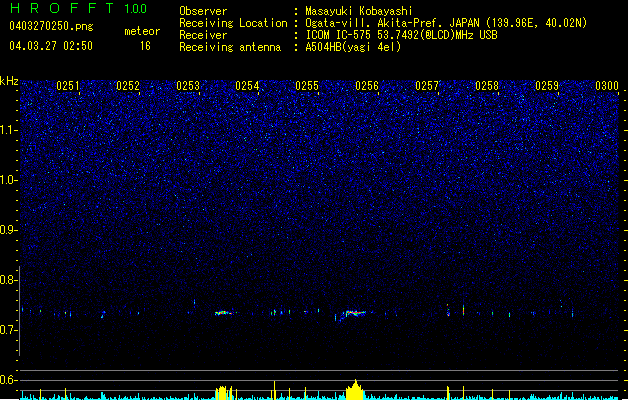Click the 0251 time marker
Image resolution: width=629 pixels, height=400 pixels.
(x=67, y=86)
